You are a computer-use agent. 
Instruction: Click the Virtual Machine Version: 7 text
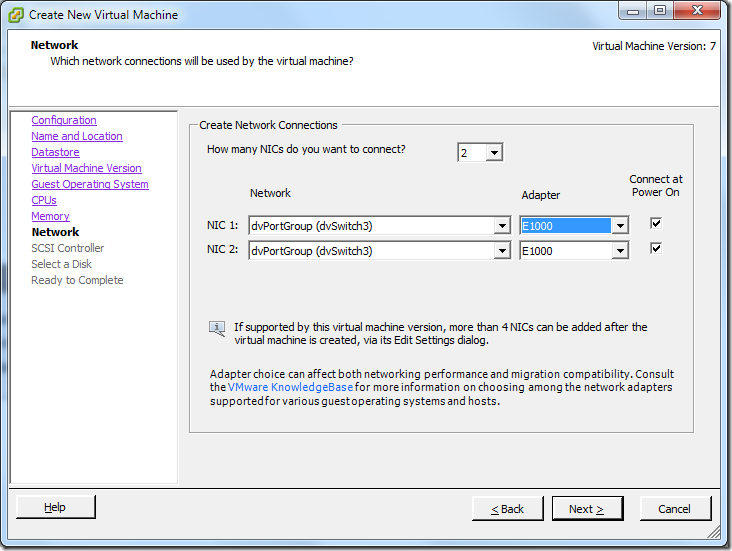[x=654, y=46]
